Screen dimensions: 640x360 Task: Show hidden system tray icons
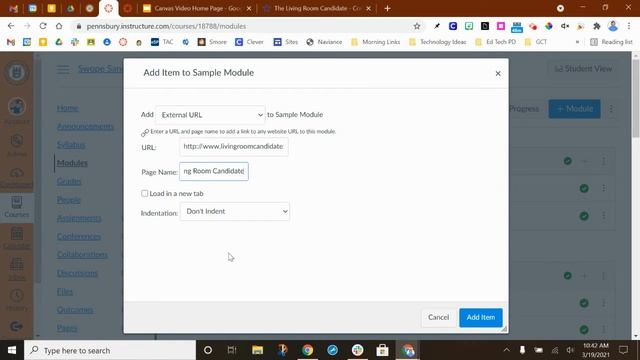[506, 350]
